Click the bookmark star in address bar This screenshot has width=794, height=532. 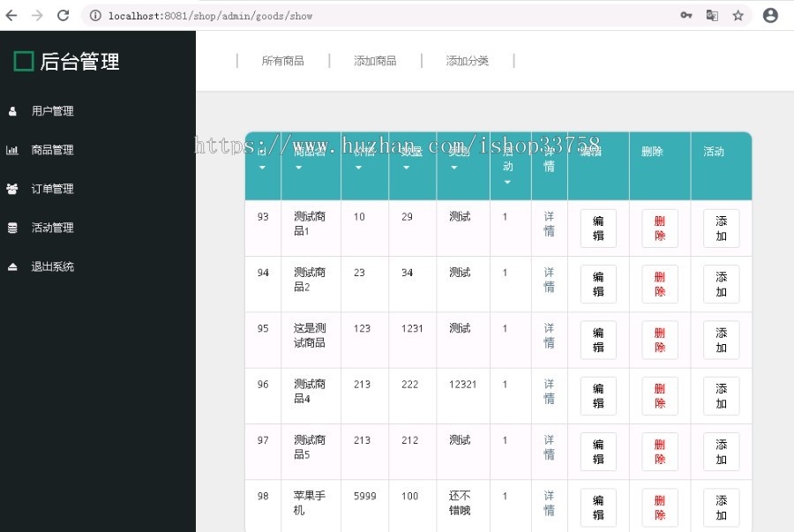coord(738,15)
